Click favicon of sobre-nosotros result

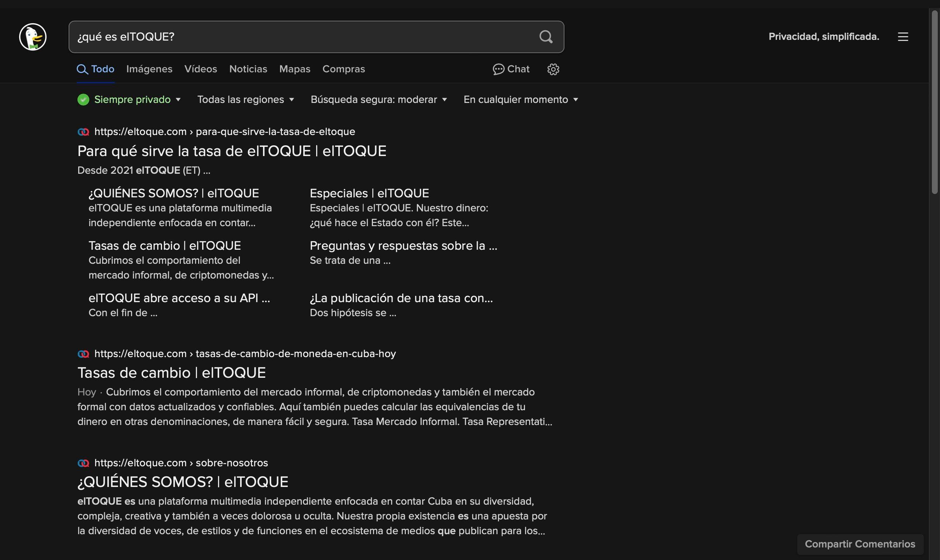(x=83, y=463)
